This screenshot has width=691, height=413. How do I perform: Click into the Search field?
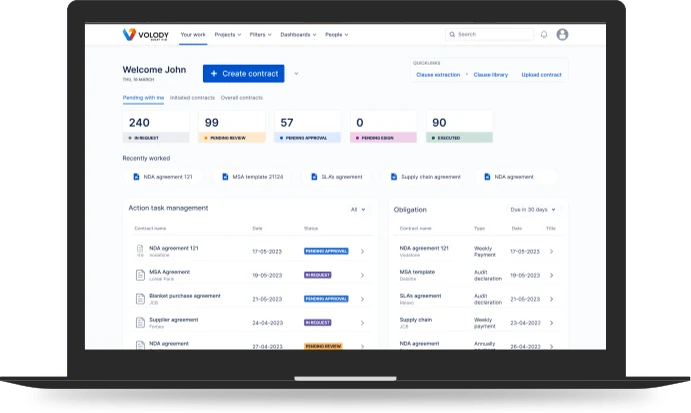tap(489, 34)
